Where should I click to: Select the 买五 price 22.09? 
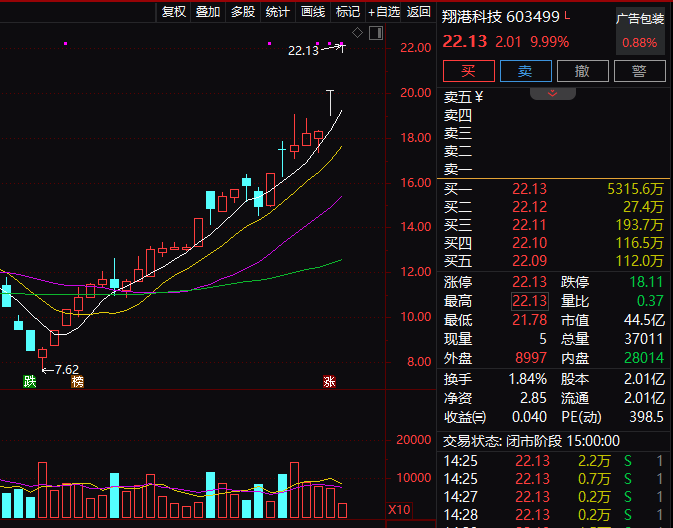coord(530,261)
